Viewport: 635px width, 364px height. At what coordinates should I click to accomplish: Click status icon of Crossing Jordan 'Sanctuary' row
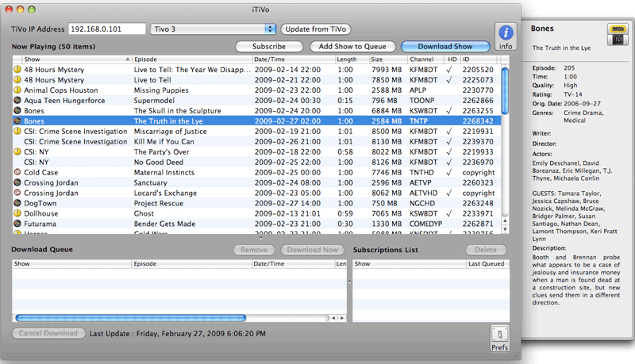[17, 182]
